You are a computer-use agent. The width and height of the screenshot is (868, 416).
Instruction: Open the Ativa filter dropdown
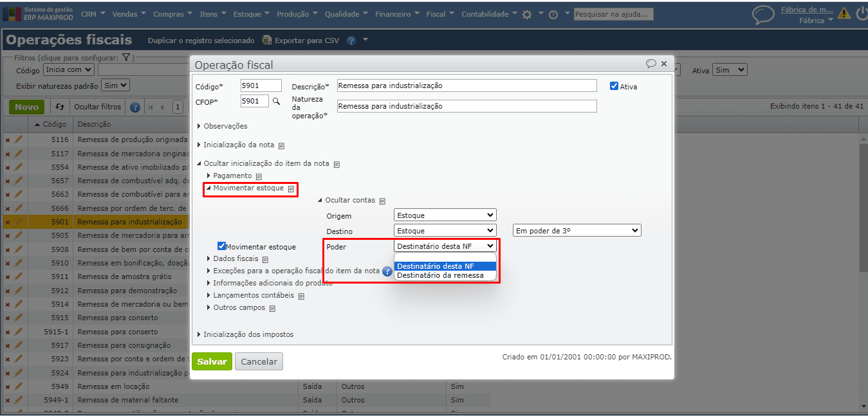(x=730, y=69)
